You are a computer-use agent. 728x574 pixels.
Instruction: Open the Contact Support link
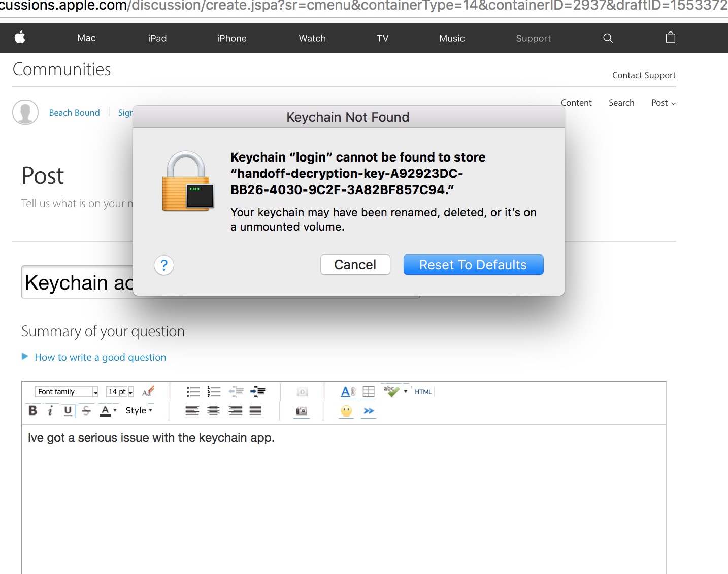click(644, 75)
